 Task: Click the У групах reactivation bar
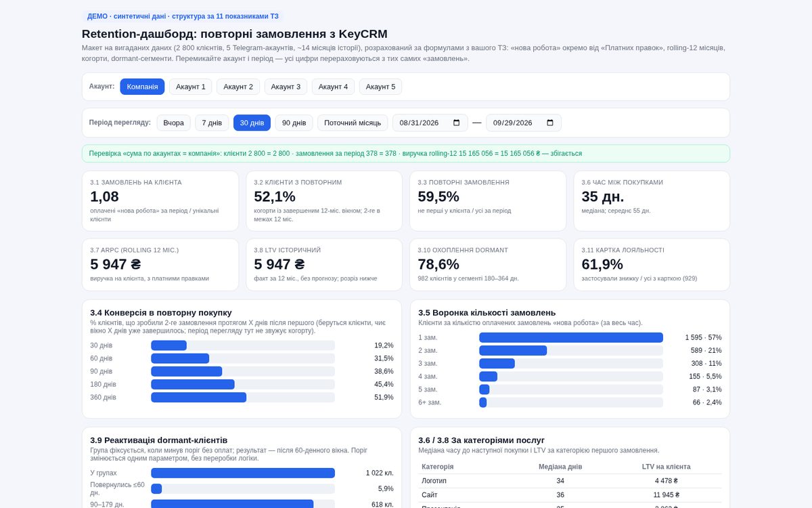coord(243,473)
